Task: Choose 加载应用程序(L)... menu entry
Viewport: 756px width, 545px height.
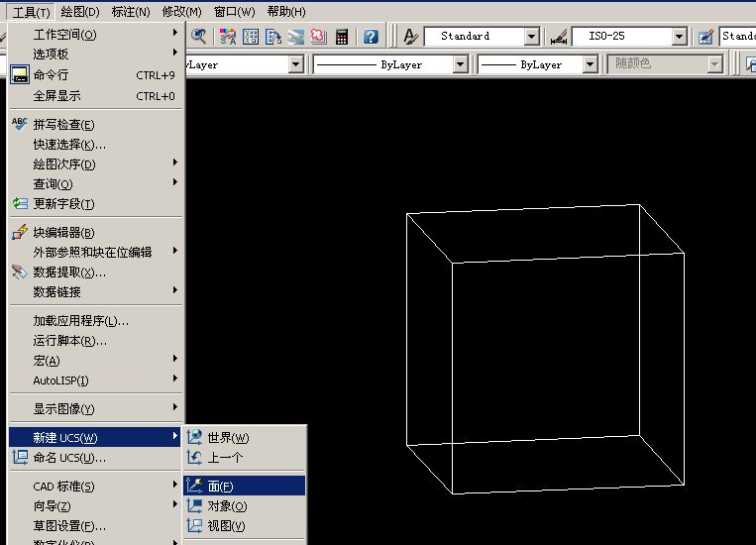Action: (96, 321)
